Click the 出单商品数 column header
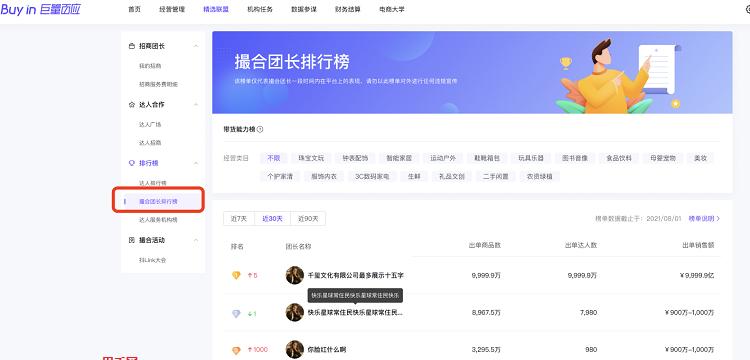This screenshot has height=360, width=750. [485, 245]
